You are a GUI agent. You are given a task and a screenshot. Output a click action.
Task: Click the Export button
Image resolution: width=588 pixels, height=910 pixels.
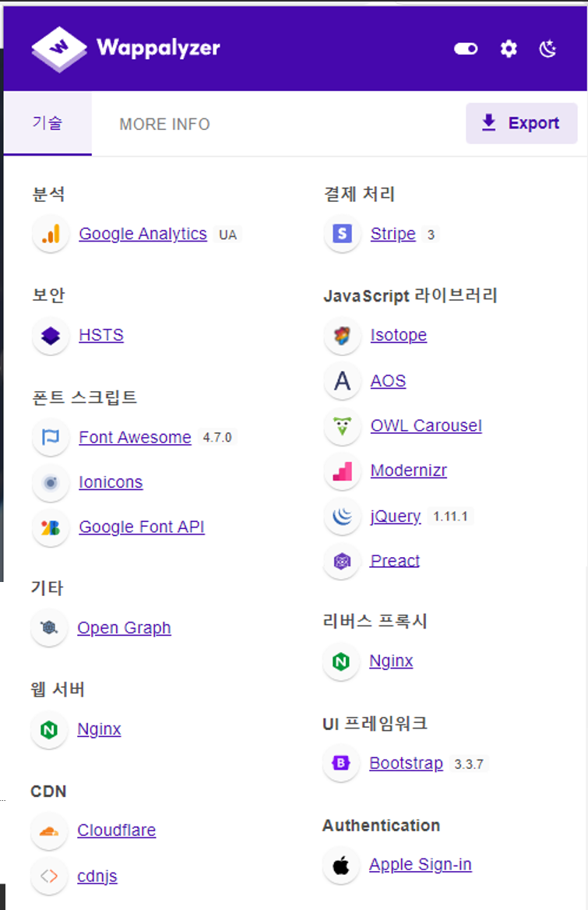(521, 123)
